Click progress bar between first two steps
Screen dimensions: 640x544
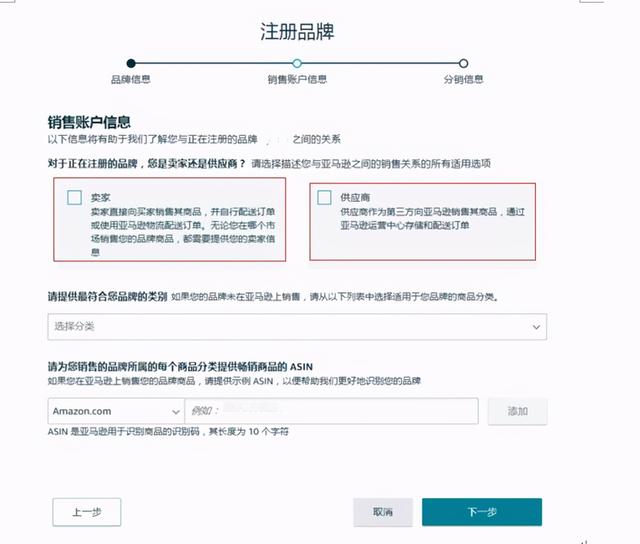[214, 63]
